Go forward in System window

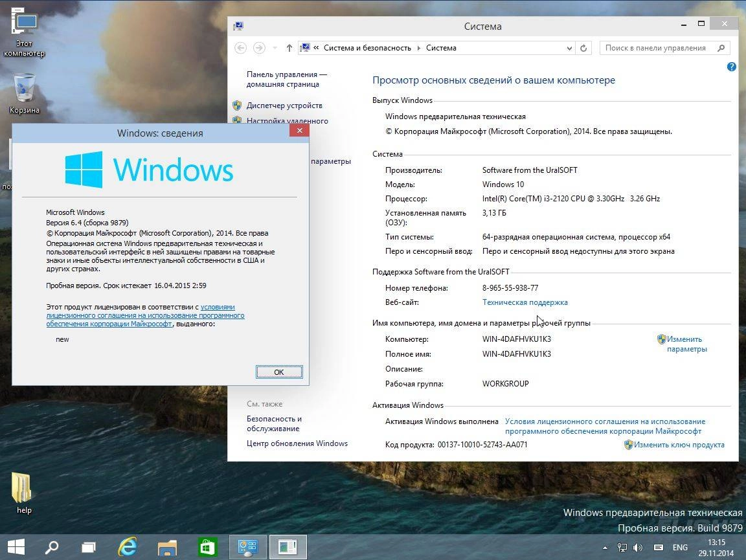259,47
